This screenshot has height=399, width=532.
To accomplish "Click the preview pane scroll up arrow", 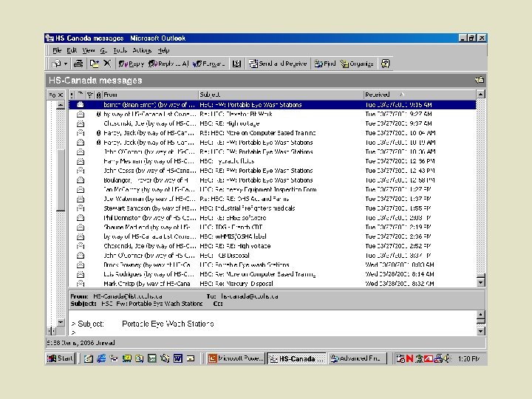I will 480,315.
